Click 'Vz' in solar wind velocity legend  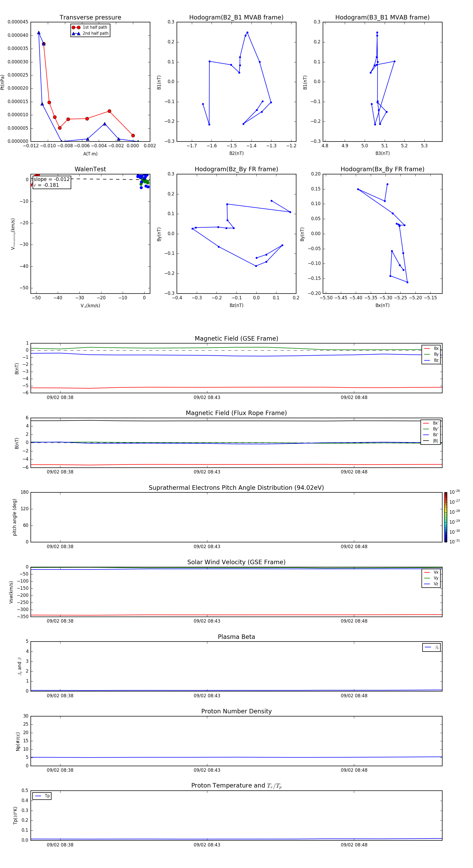436,584
